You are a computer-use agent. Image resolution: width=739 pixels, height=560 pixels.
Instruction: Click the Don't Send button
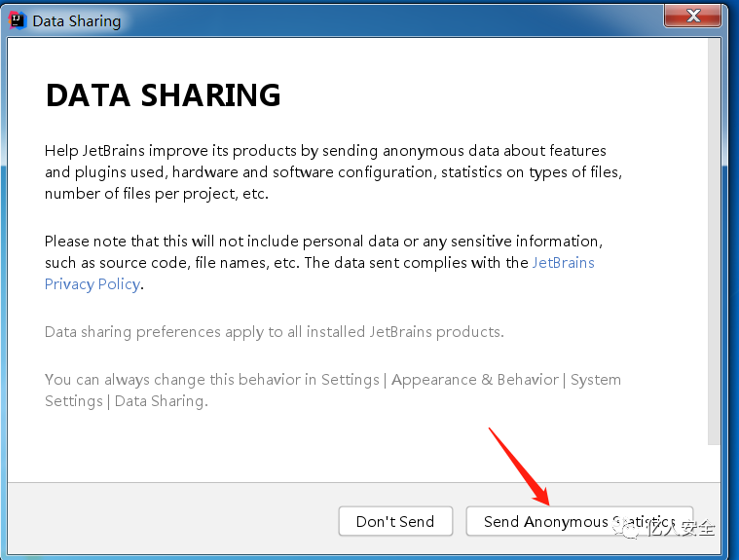(x=395, y=521)
